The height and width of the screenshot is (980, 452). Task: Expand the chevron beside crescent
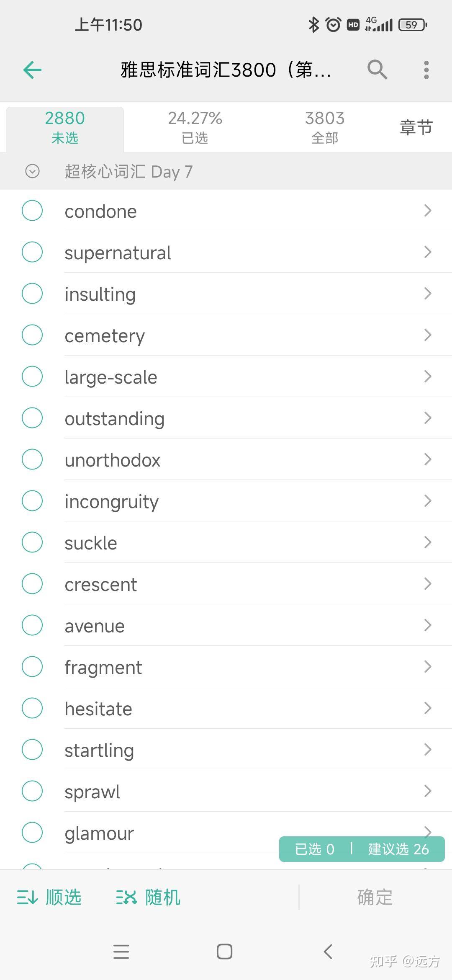427,584
